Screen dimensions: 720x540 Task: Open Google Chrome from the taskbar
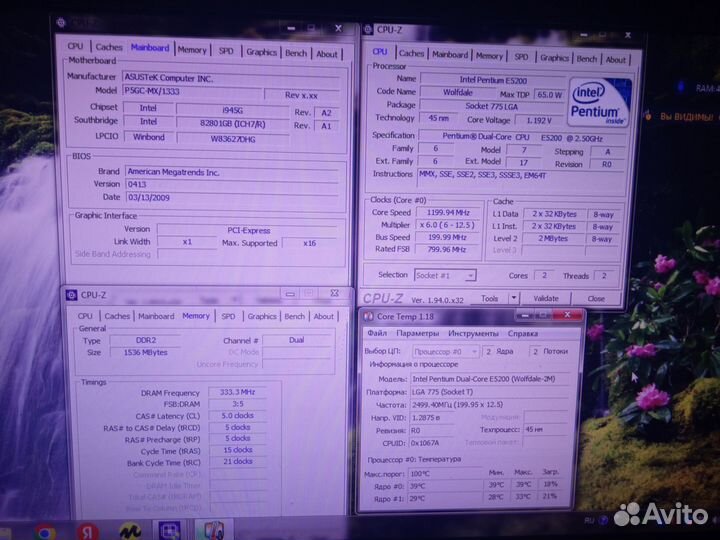pyautogui.click(x=47, y=530)
